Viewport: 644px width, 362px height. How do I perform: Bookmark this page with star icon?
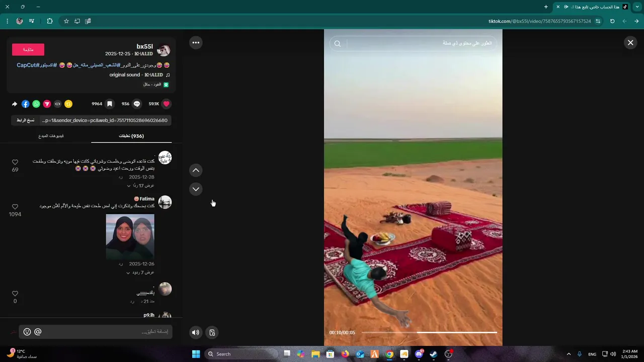66,21
